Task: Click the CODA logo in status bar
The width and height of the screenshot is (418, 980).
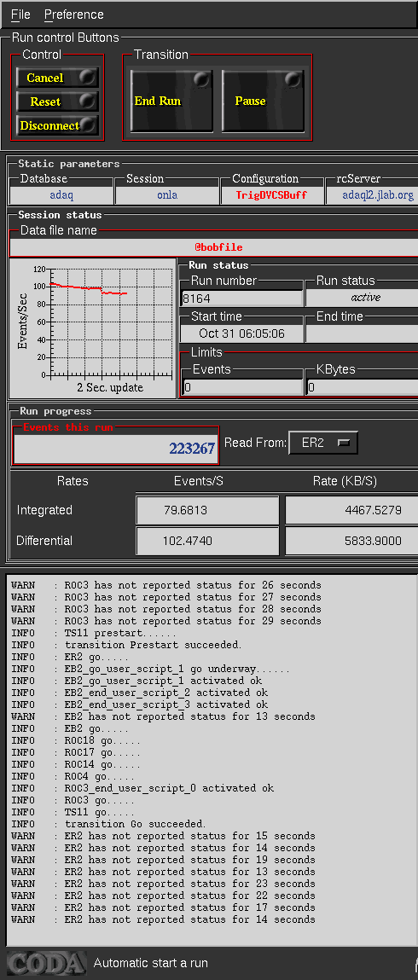Action: point(45,963)
